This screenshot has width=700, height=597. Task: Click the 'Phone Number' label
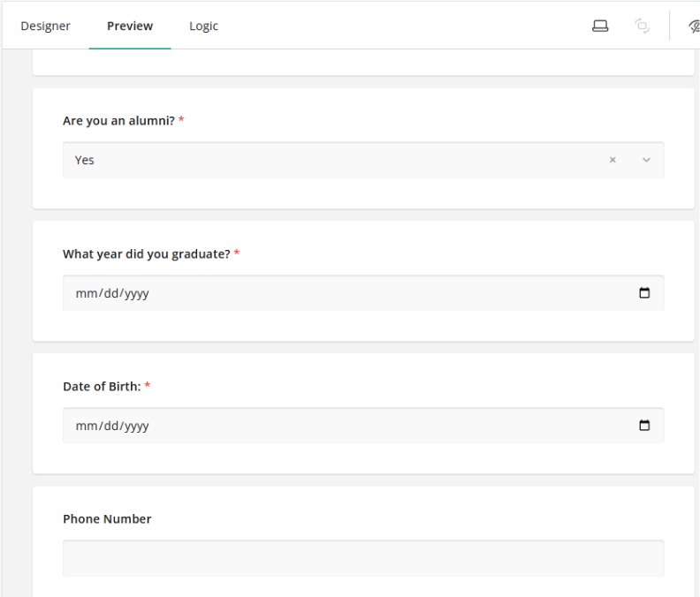107,519
